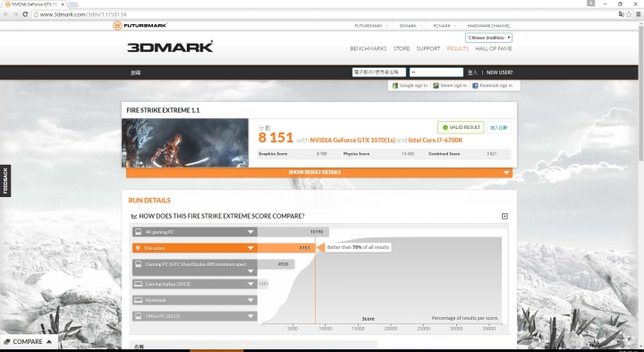Viewport: 644px width, 352px height.
Task: Open the 3DMark logo home link
Action: pyautogui.click(x=170, y=47)
